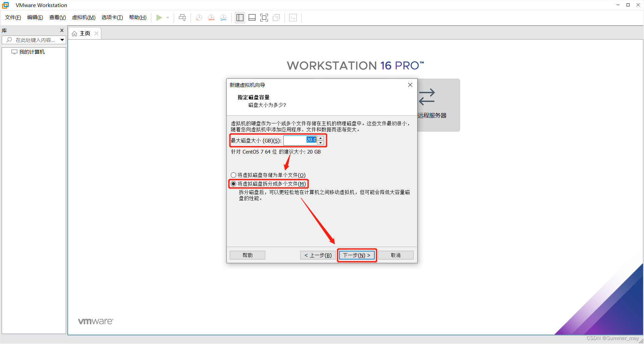Close the 库 library panel
644x344 pixels.
(x=62, y=31)
